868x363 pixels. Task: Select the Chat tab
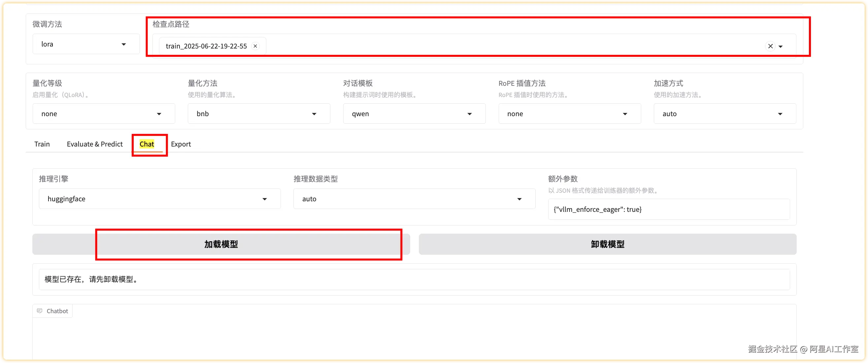[x=147, y=144]
